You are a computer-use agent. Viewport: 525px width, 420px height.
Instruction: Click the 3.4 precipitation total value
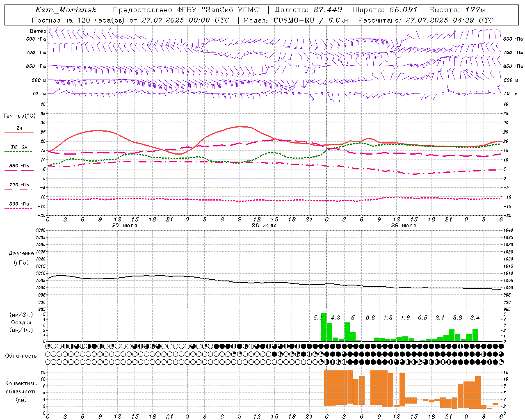475,317
